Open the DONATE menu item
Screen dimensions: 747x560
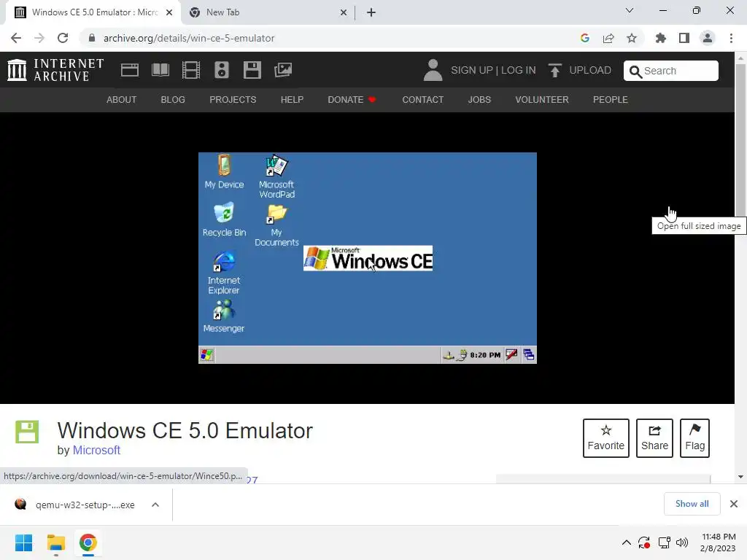[x=352, y=99]
